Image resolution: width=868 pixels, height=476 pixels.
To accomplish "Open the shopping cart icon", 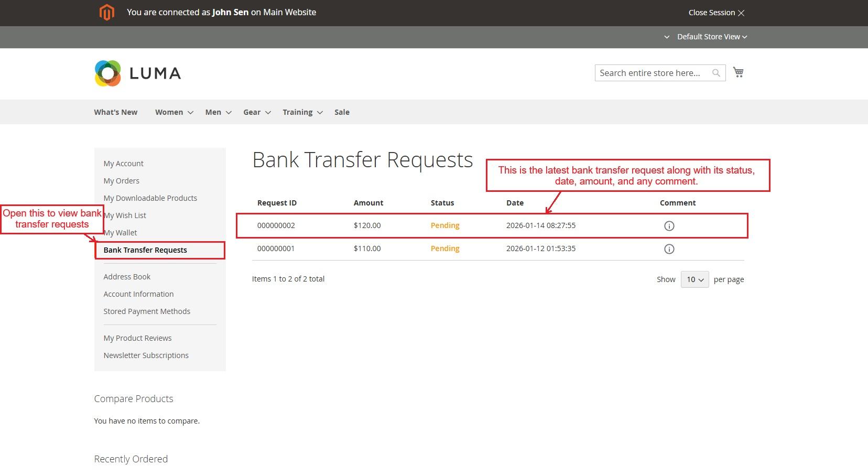I will pos(739,72).
